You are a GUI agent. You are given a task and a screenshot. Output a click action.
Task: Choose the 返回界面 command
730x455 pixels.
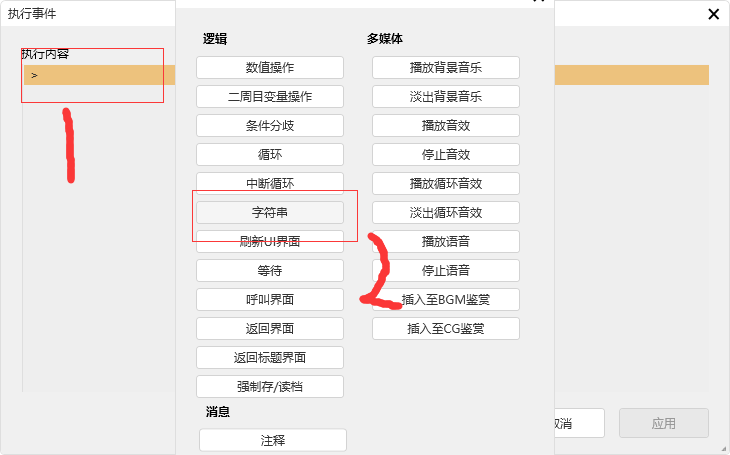(270, 328)
